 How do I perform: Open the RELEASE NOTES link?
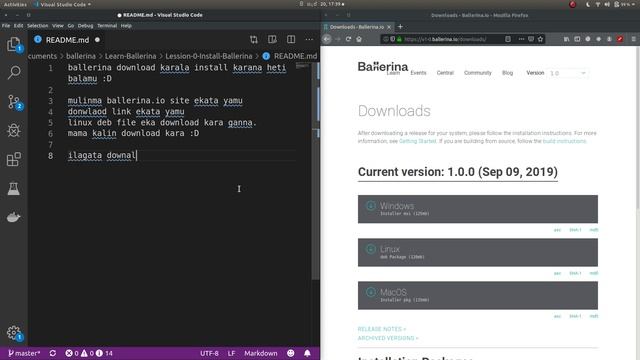[382, 329]
